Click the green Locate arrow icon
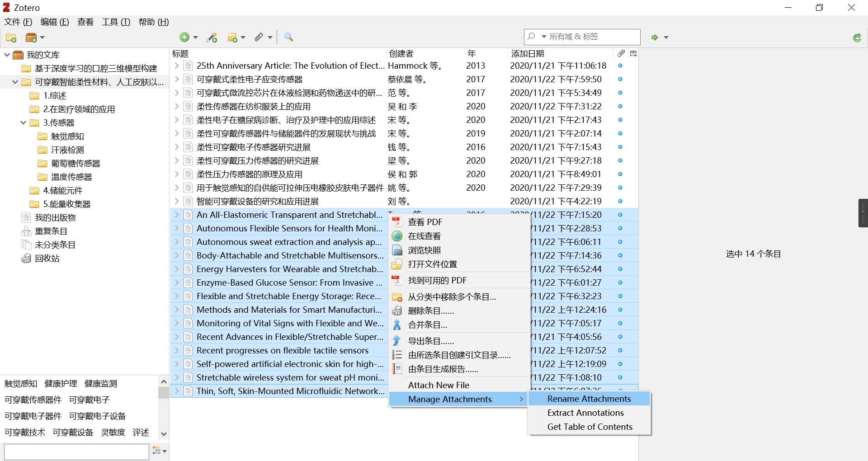Viewport: 868px width, 461px height. click(x=654, y=38)
